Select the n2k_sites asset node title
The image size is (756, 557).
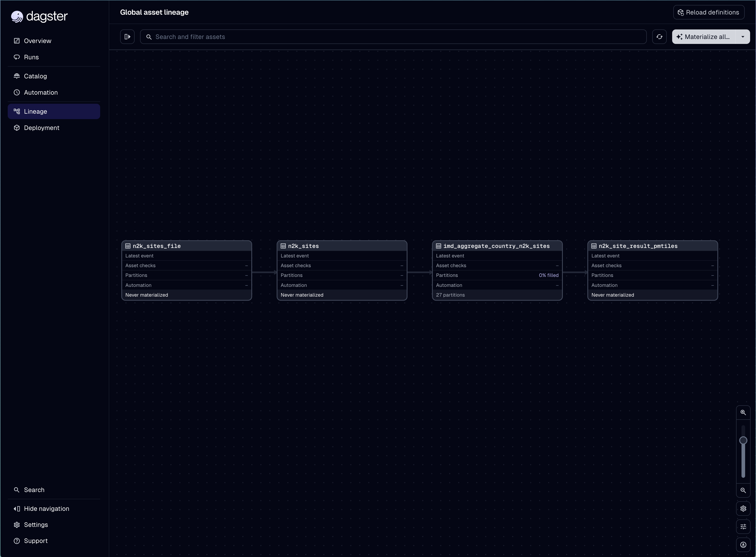point(303,246)
